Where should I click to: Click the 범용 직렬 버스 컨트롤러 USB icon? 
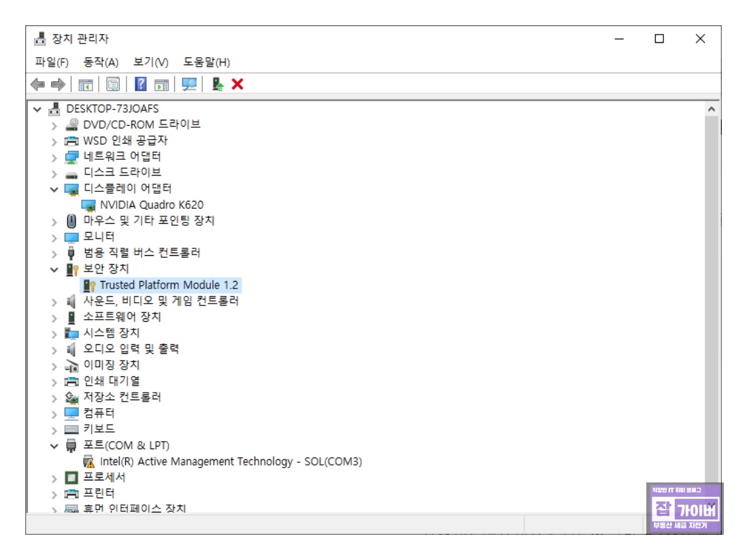71,253
